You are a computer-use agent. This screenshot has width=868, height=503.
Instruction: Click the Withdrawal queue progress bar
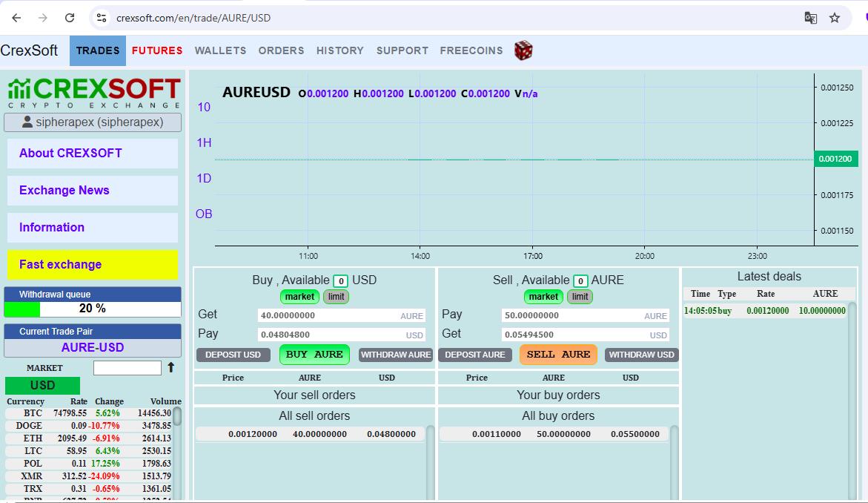92,311
